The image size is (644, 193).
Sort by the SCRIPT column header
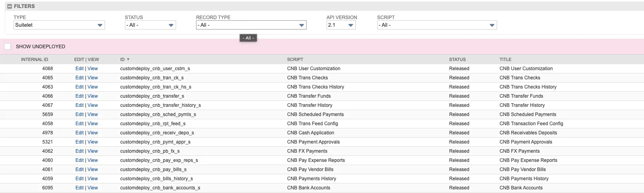pos(295,59)
